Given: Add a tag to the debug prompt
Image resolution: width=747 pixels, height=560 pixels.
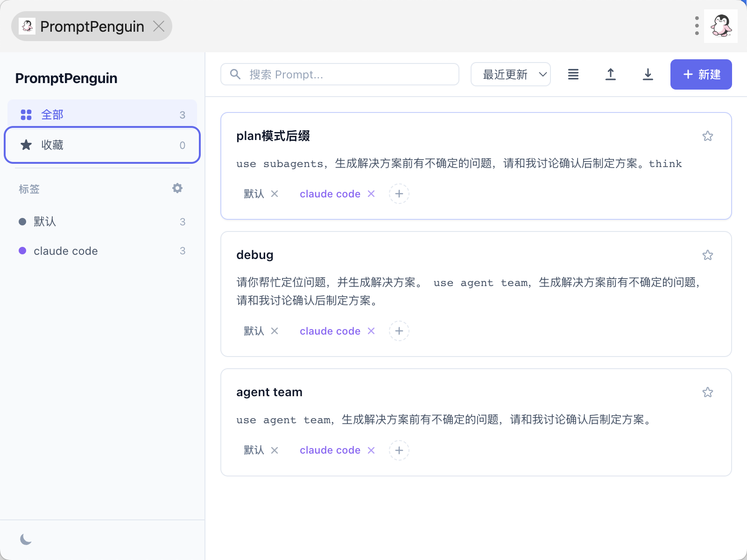Looking at the screenshot, I should [x=399, y=331].
